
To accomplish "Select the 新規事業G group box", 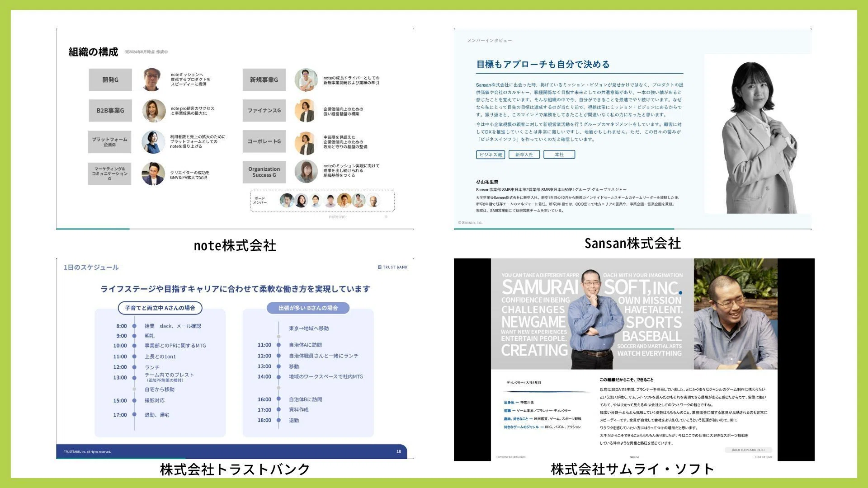I will tap(264, 80).
